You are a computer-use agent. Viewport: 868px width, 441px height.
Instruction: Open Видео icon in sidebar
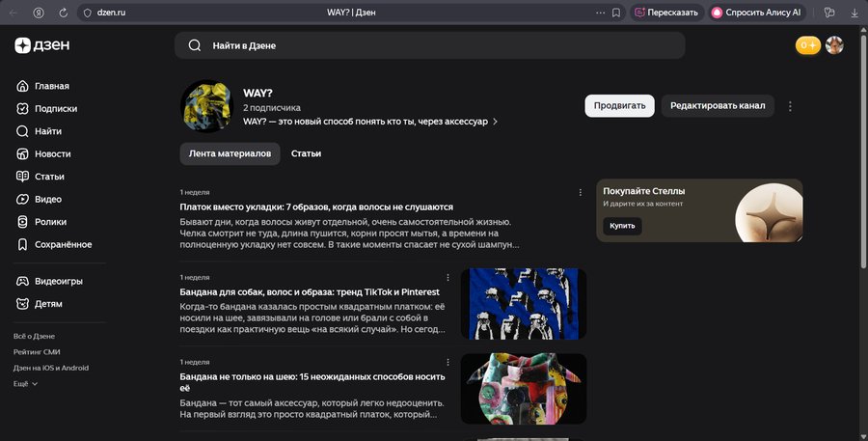22,199
